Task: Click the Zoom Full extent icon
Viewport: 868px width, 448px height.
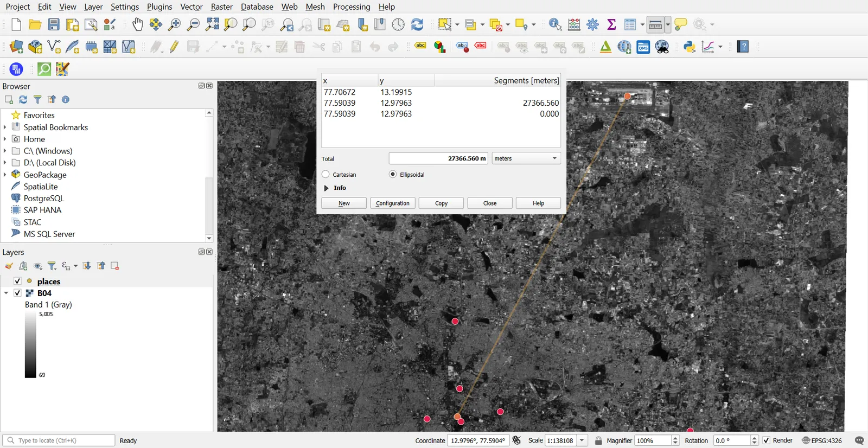Action: tap(212, 24)
